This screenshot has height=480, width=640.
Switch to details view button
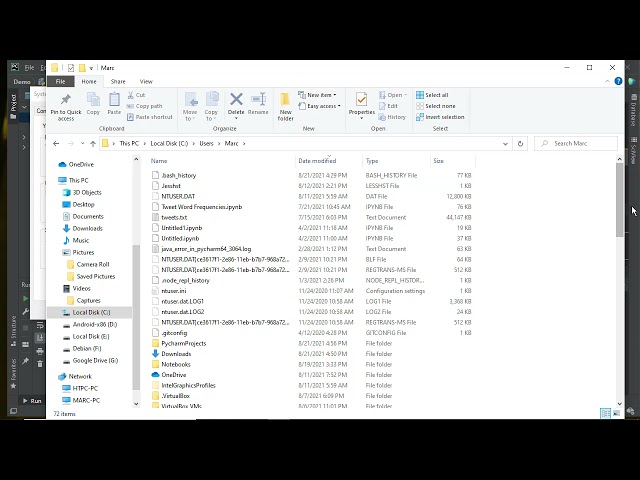click(x=605, y=413)
